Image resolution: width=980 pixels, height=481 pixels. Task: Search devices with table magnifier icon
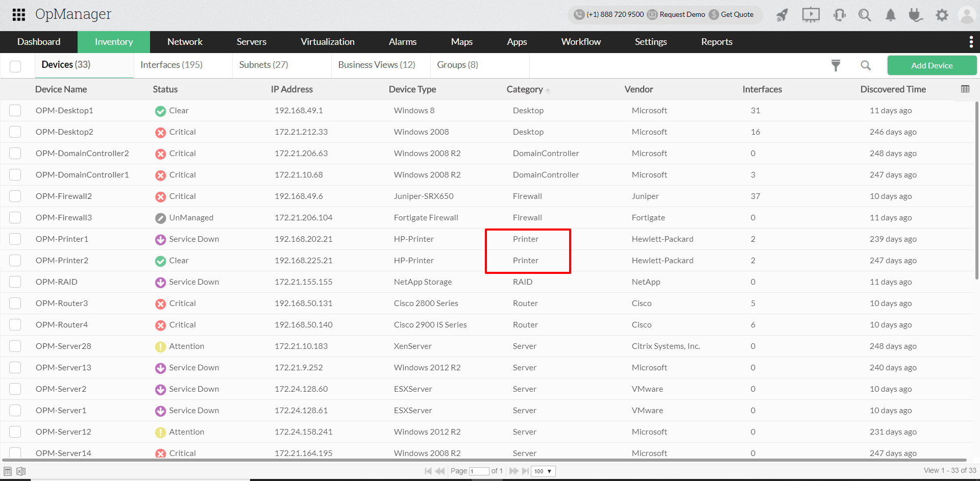tap(866, 65)
